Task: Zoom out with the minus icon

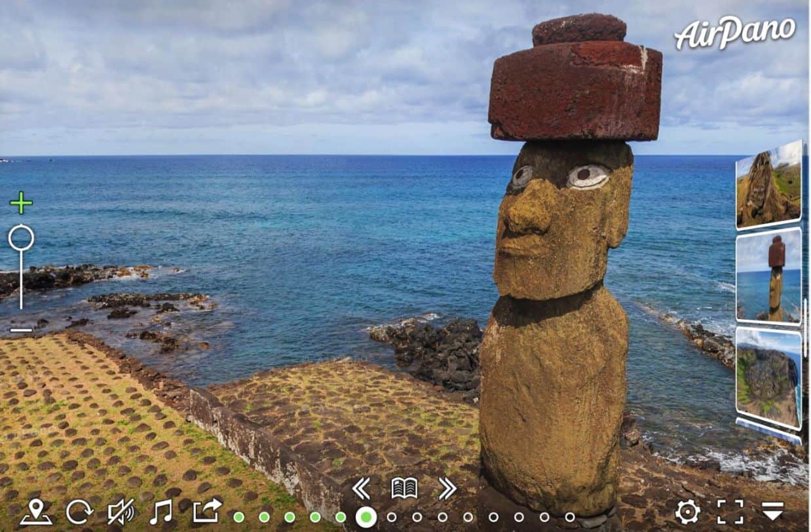Action: (x=21, y=330)
